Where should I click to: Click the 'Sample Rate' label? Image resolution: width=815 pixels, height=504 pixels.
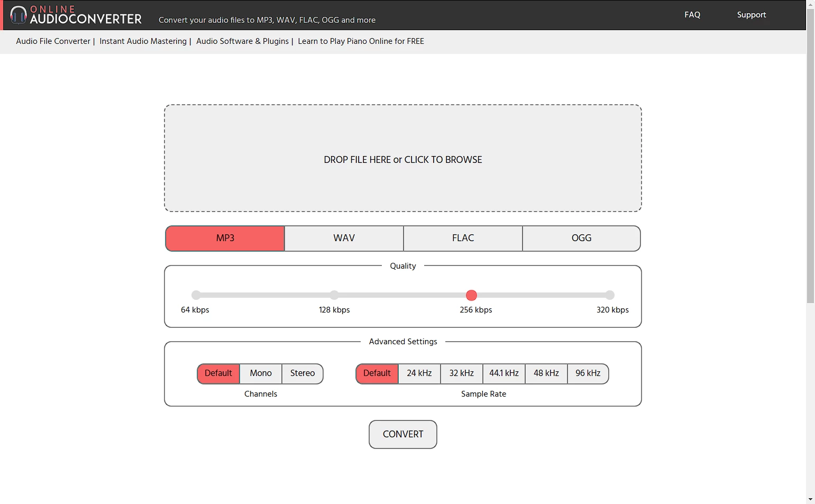coord(483,394)
